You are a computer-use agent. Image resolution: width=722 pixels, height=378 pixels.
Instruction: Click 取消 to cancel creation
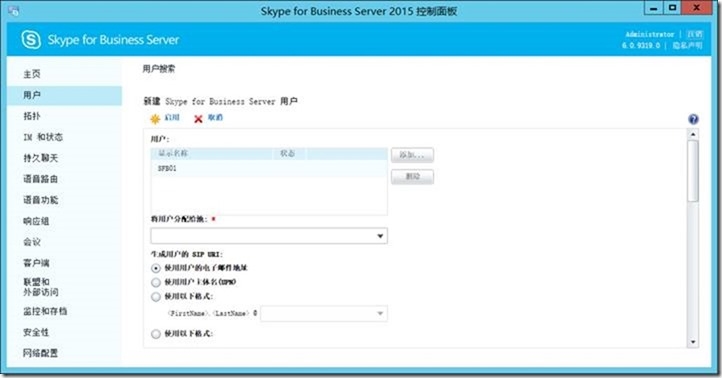coord(215,118)
